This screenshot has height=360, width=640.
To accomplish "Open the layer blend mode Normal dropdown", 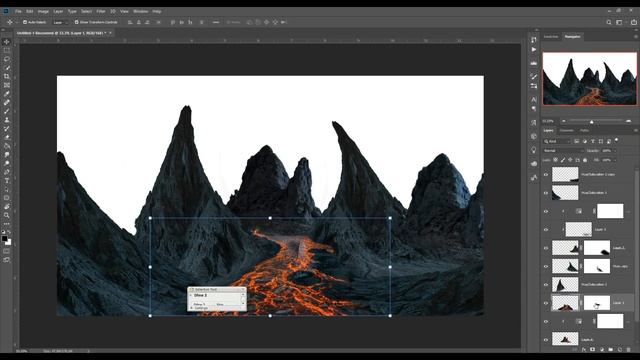I will tap(563, 151).
